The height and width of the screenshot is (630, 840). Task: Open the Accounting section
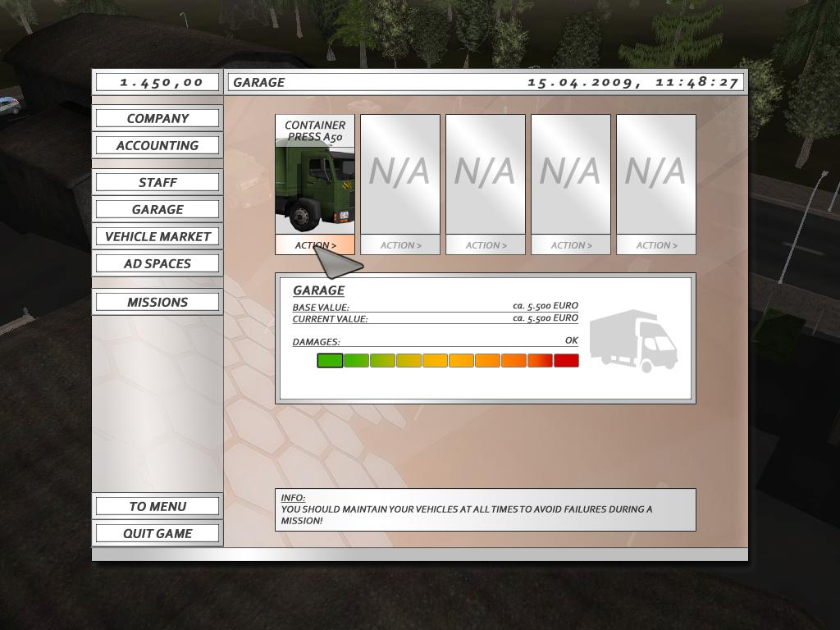(x=157, y=145)
